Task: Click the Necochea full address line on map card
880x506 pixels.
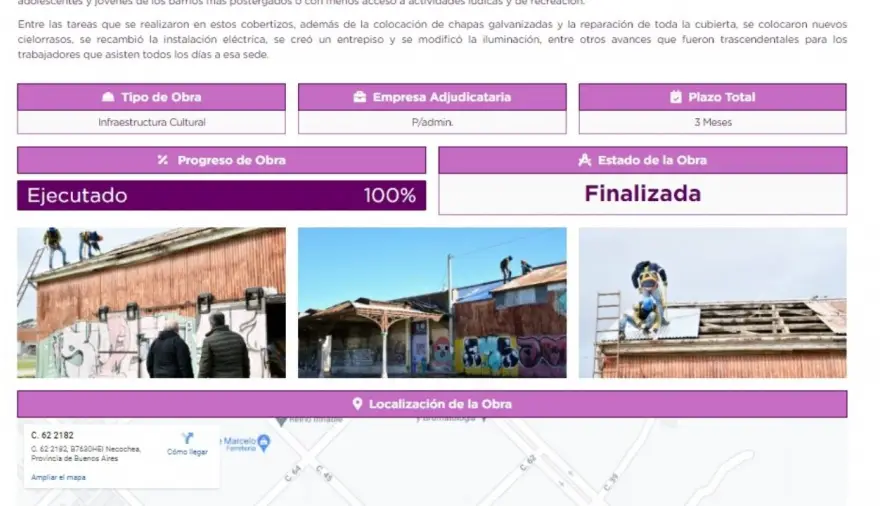Action: (x=86, y=454)
